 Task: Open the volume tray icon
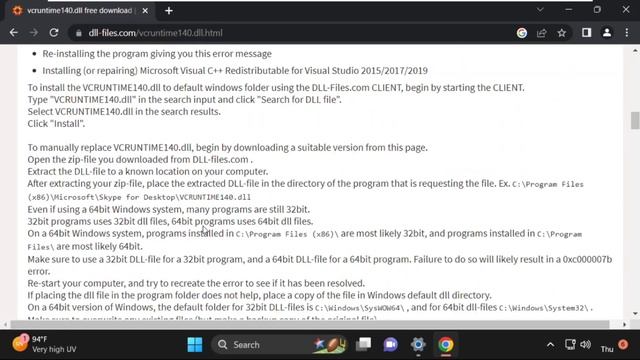coord(586,344)
